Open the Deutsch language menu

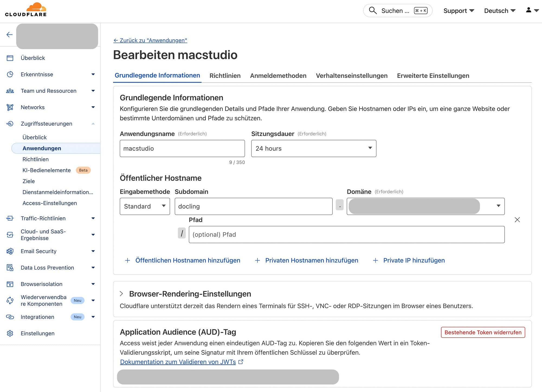coord(499,11)
